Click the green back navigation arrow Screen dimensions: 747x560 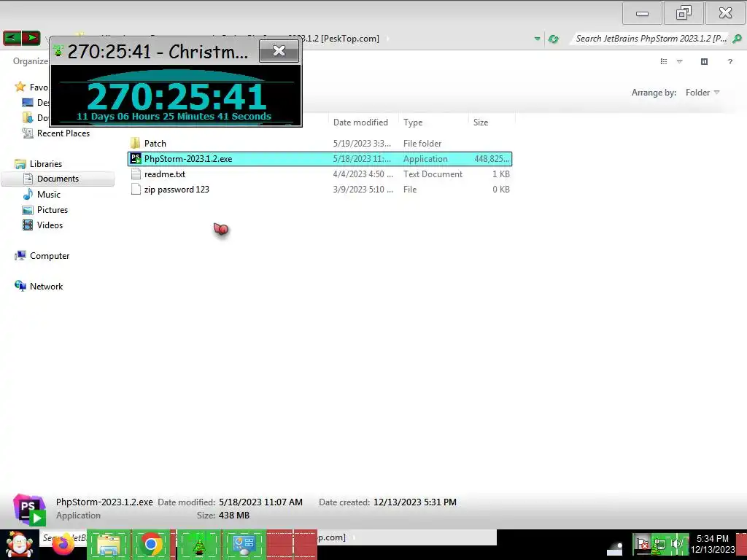[12, 38]
